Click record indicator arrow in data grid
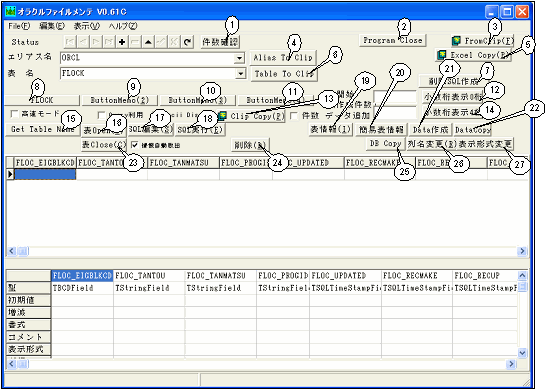The image size is (549, 389). 10,174
